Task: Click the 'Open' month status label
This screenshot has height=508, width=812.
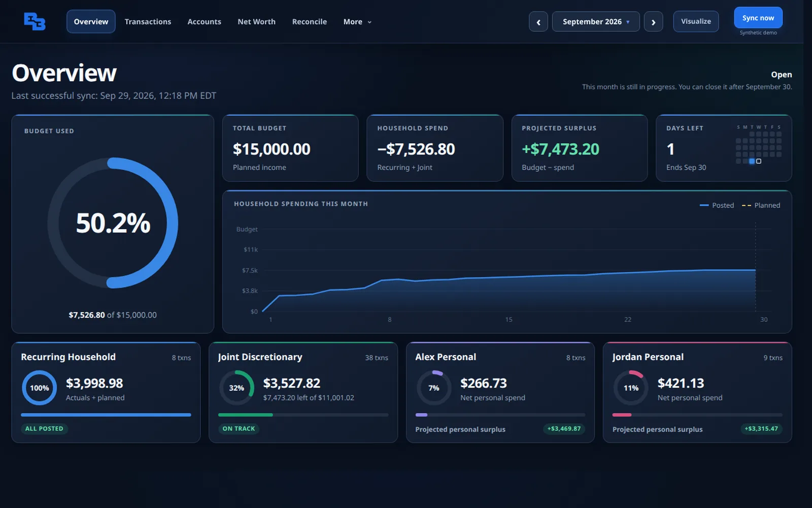Action: 782,75
